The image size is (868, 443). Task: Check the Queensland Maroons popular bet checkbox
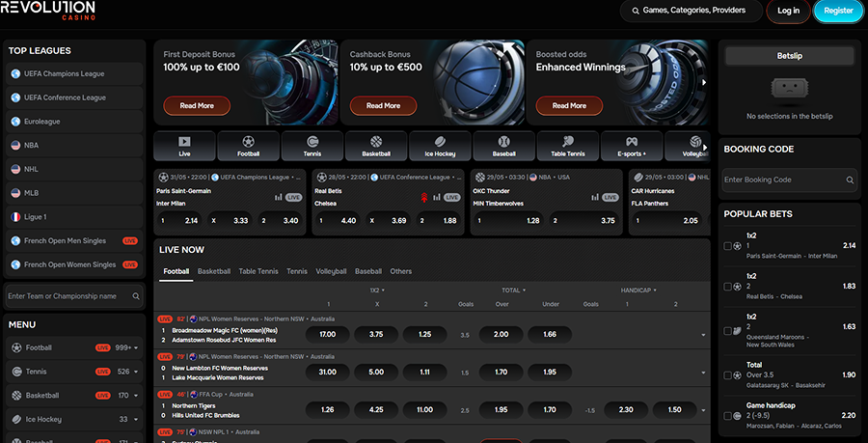pyautogui.click(x=727, y=331)
